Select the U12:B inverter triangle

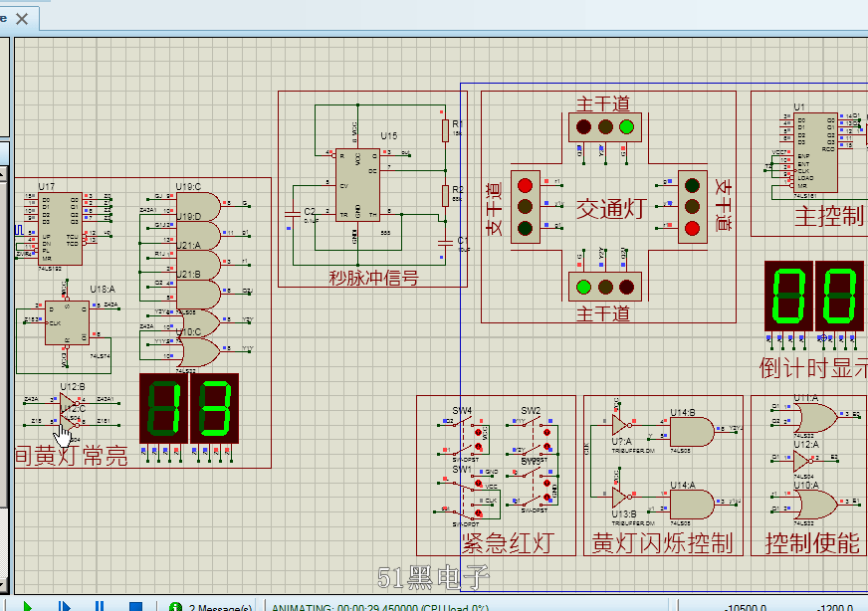pyautogui.click(x=69, y=402)
